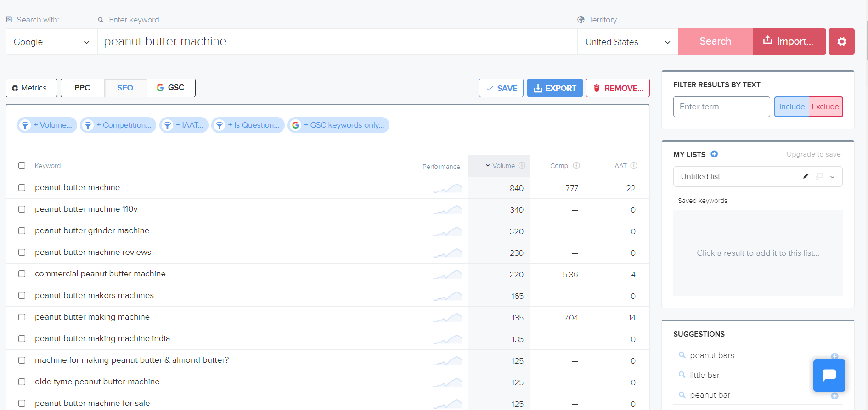Open performance chart for peanut butter grinder machine
The image size is (868, 410).
pyautogui.click(x=447, y=231)
